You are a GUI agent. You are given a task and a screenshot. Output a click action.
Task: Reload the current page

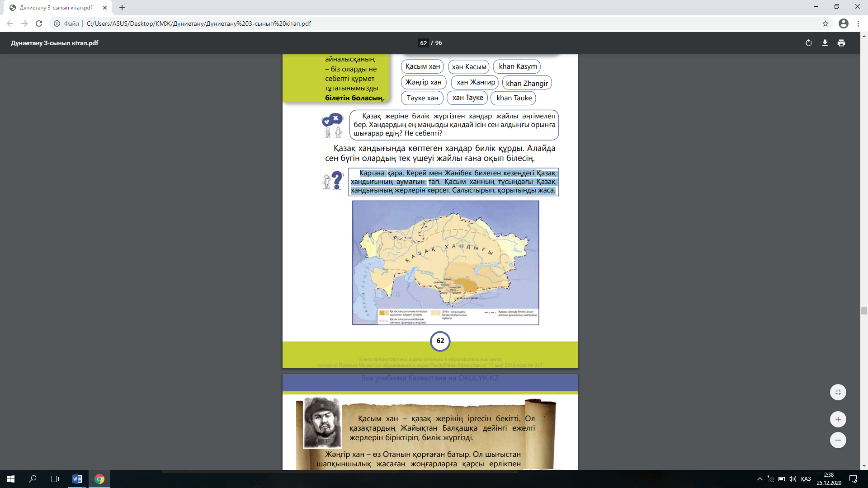pos(39,23)
